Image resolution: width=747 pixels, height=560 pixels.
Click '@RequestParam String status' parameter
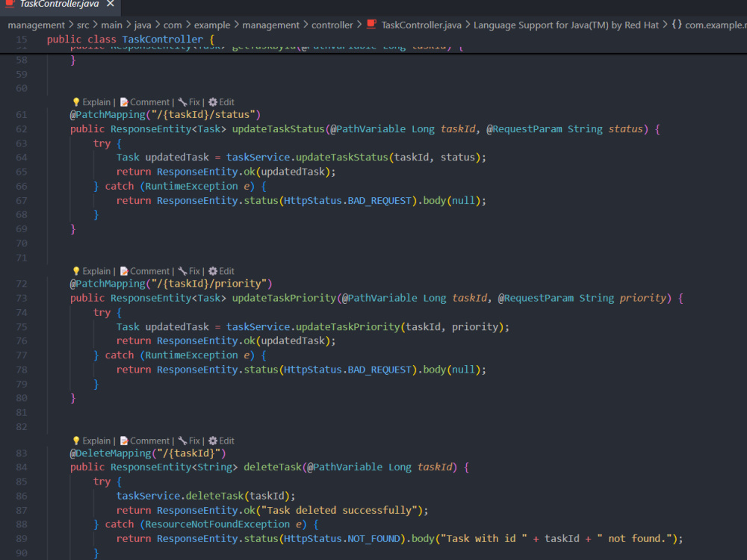(565, 129)
